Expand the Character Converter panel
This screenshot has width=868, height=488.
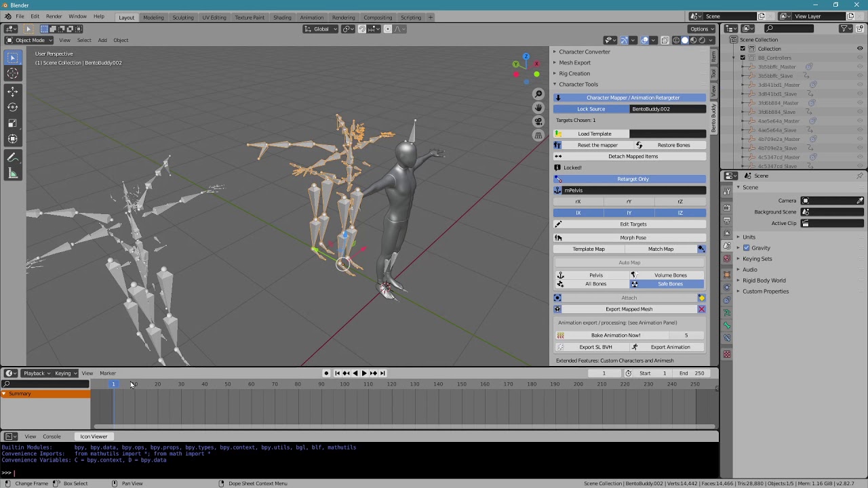click(585, 52)
